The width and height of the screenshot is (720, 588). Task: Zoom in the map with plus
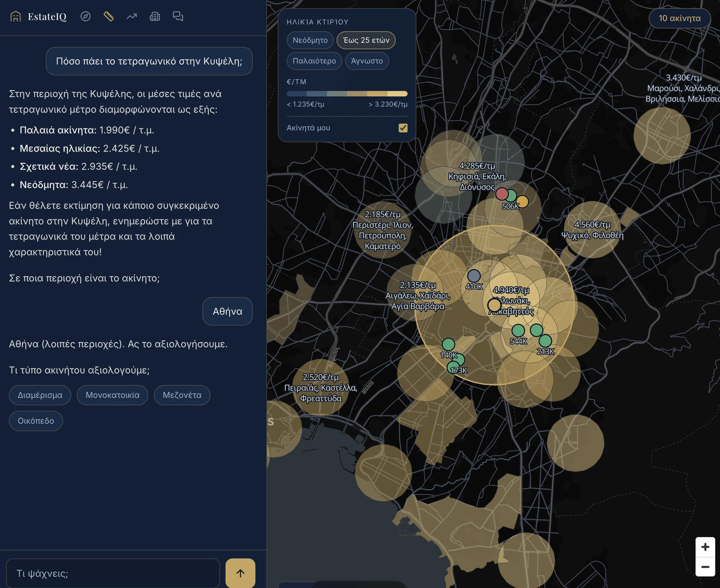[x=705, y=547]
